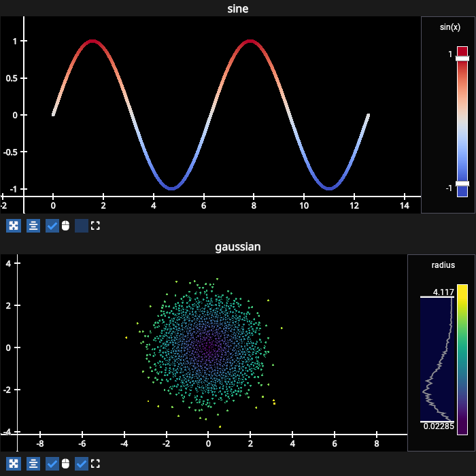Click the first red peak of the sine curve
This screenshot has height=476, width=476.
pos(92,41)
